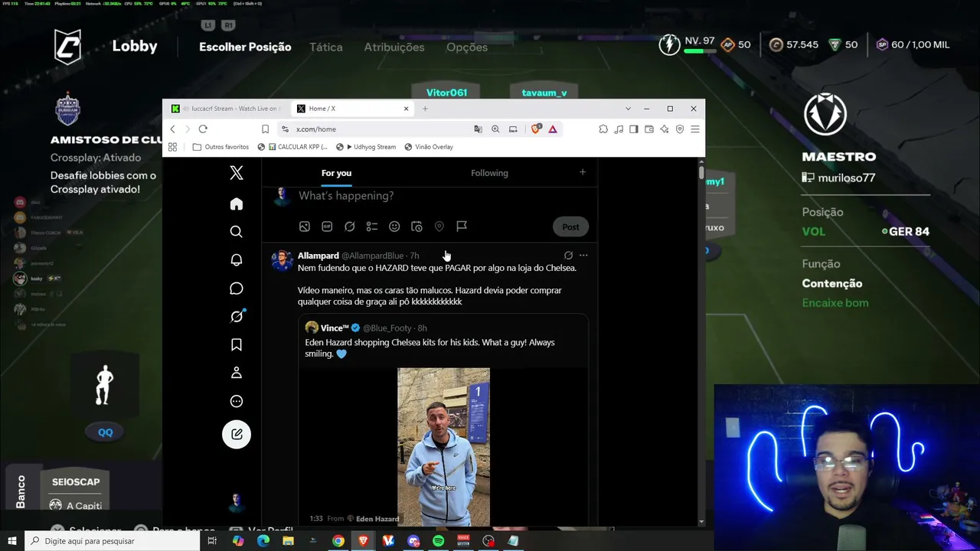980x551 pixels.
Task: Play the Eden Hazard video thumbnail
Action: pyautogui.click(x=443, y=447)
